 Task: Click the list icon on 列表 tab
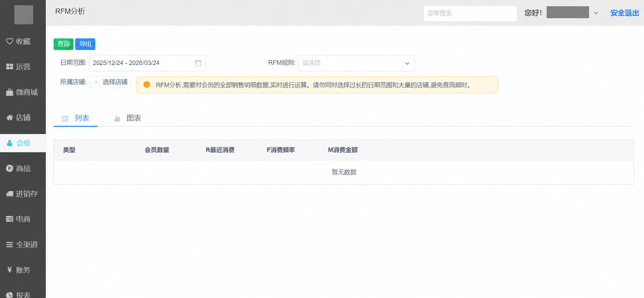tap(65, 119)
